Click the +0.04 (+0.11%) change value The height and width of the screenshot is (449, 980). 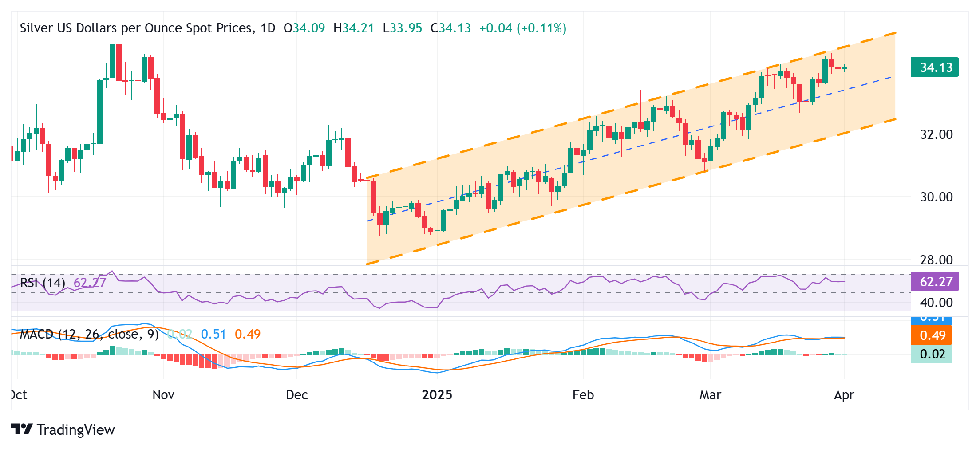tap(522, 28)
